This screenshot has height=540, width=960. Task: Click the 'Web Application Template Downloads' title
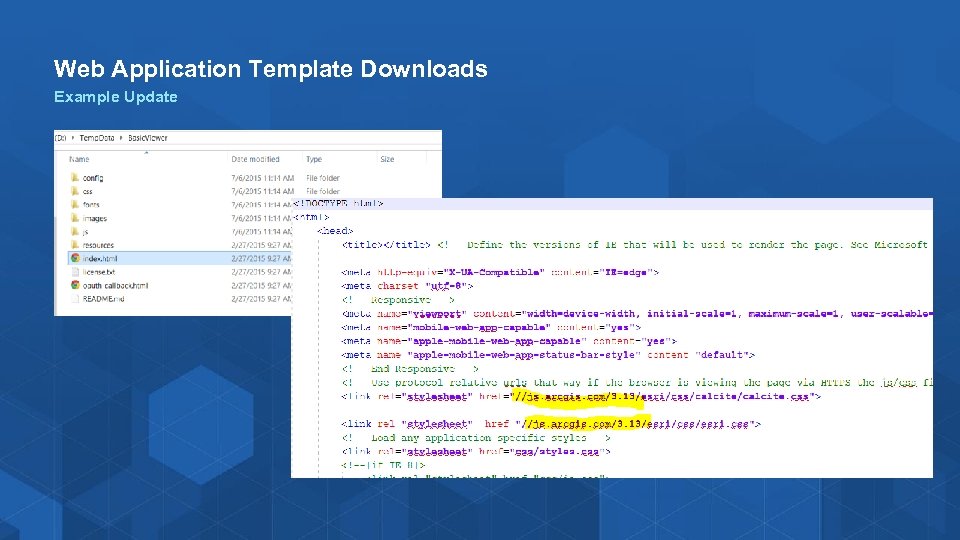pos(271,69)
